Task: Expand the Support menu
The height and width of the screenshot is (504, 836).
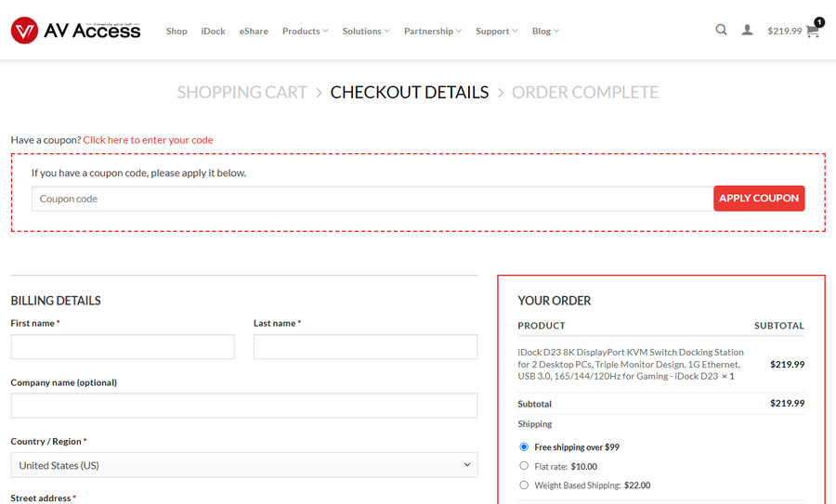Action: [497, 31]
